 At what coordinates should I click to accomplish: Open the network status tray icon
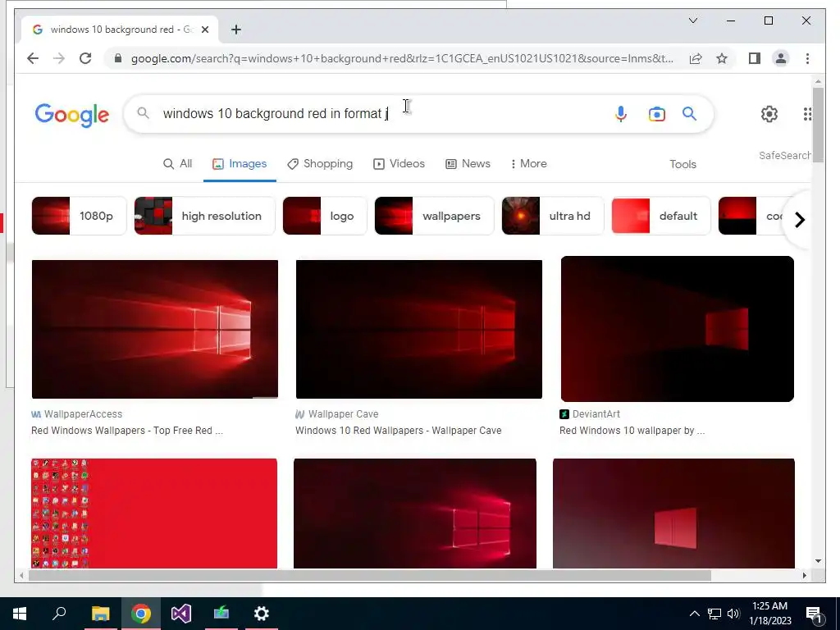pos(714,614)
